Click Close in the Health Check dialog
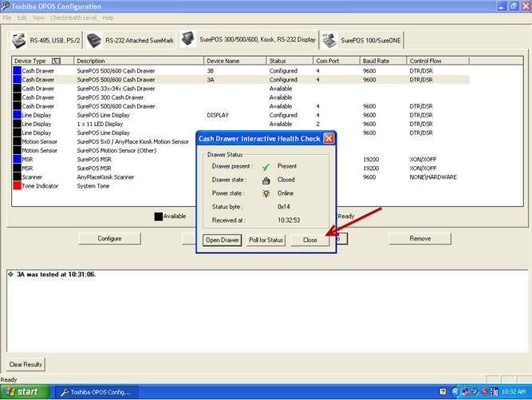Image resolution: width=532 pixels, height=400 pixels. 309,240
